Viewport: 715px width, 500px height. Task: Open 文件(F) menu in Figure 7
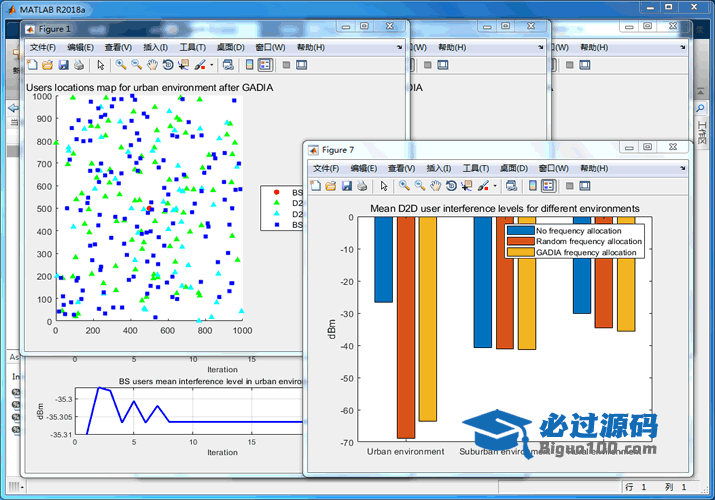click(326, 169)
